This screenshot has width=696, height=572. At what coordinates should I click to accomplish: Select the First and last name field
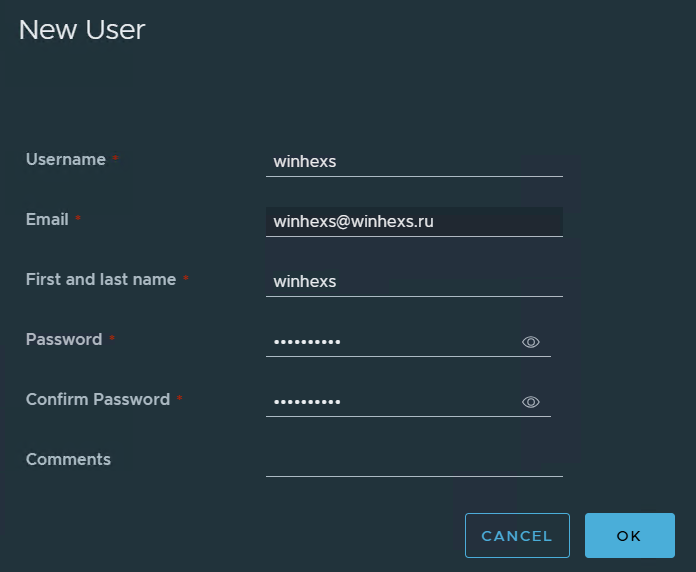pos(414,282)
